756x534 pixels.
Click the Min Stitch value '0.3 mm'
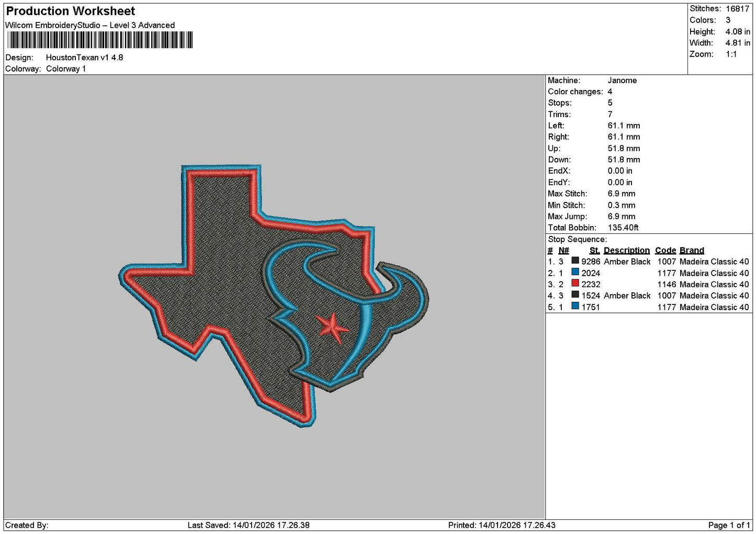[x=622, y=206]
